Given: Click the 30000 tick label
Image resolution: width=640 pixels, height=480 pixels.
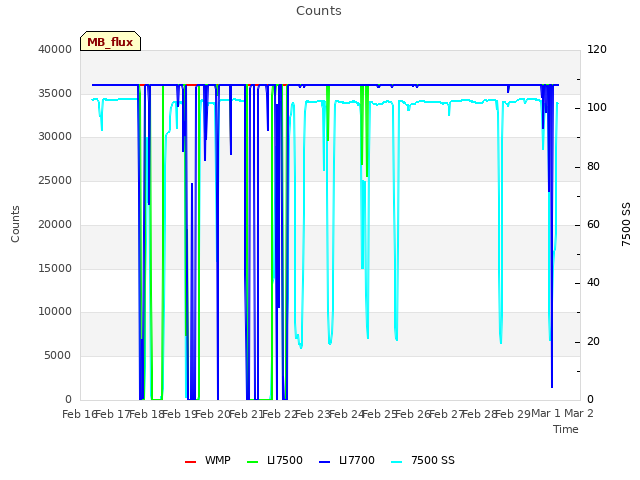Looking at the screenshot, I should pos(55,137).
